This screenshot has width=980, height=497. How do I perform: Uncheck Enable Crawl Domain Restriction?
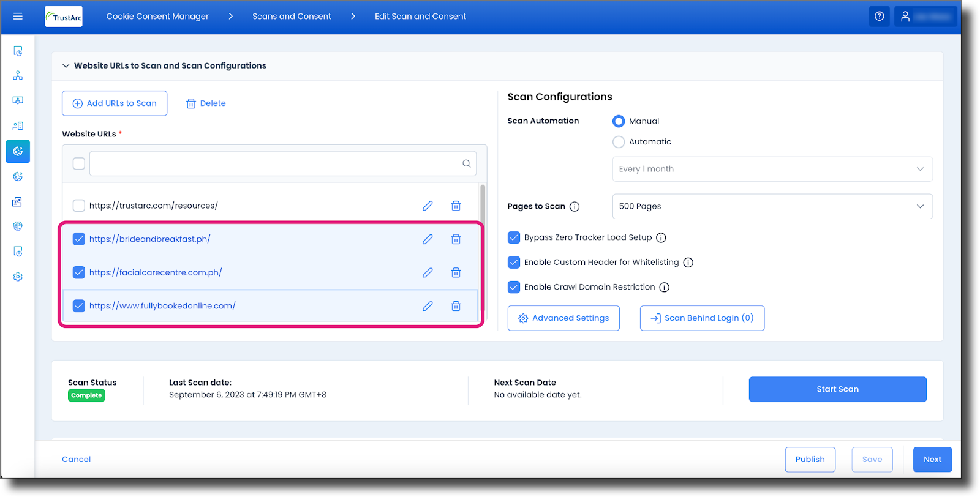point(514,287)
